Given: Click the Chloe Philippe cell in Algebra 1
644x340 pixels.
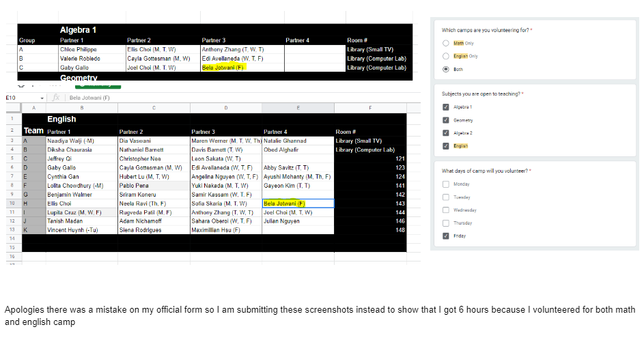Looking at the screenshot, I should pyautogui.click(x=92, y=49).
